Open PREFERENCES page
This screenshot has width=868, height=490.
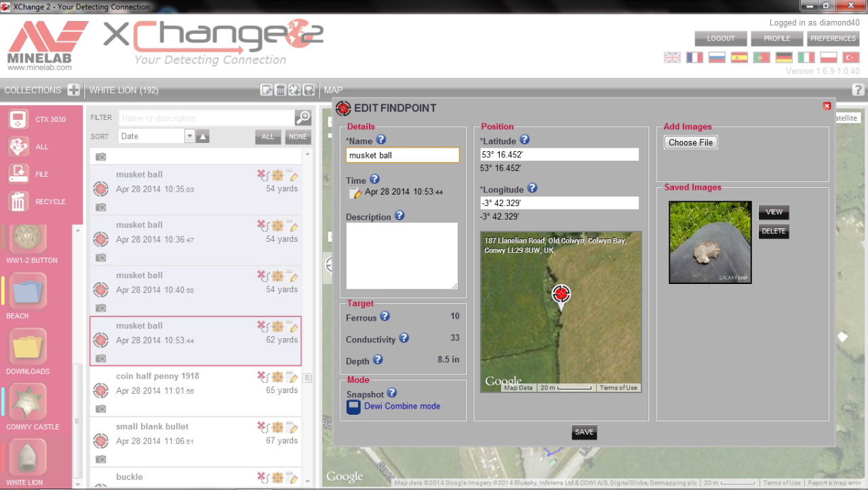tap(833, 39)
